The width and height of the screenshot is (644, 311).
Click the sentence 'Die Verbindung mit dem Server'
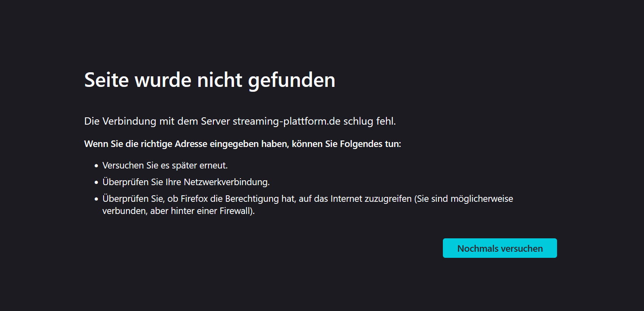click(x=157, y=121)
